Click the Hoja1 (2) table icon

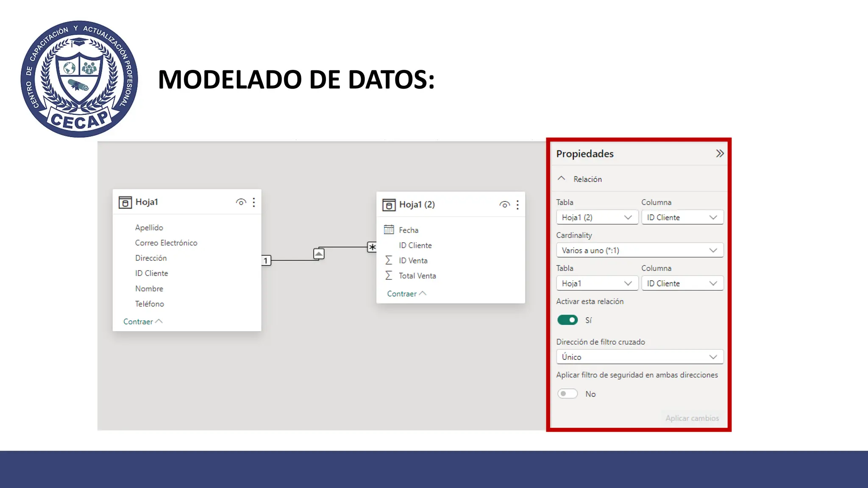[x=389, y=205]
